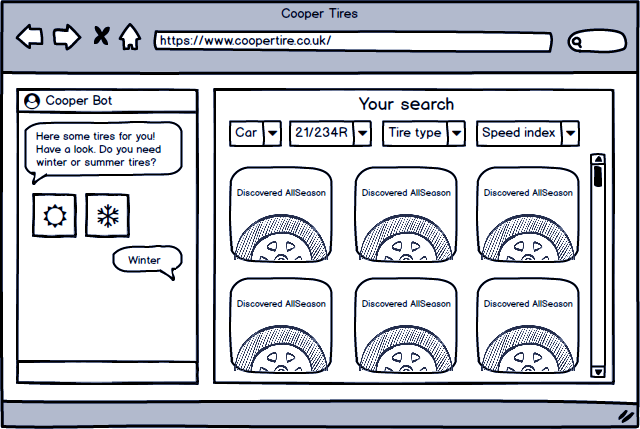
Task: Click the magnifier icon in search box
Action: [576, 42]
